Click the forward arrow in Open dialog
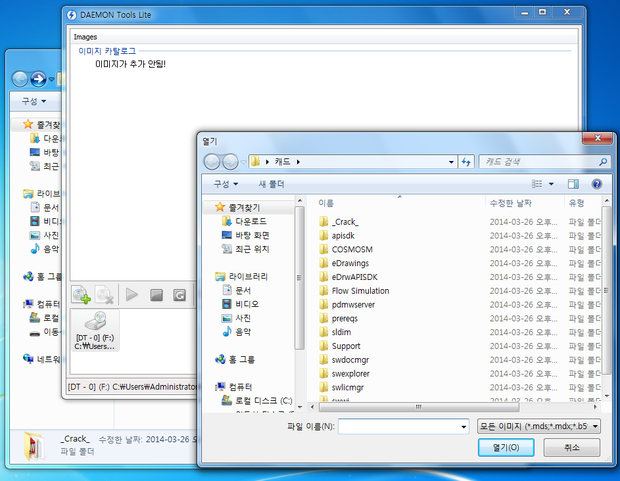 (230, 162)
